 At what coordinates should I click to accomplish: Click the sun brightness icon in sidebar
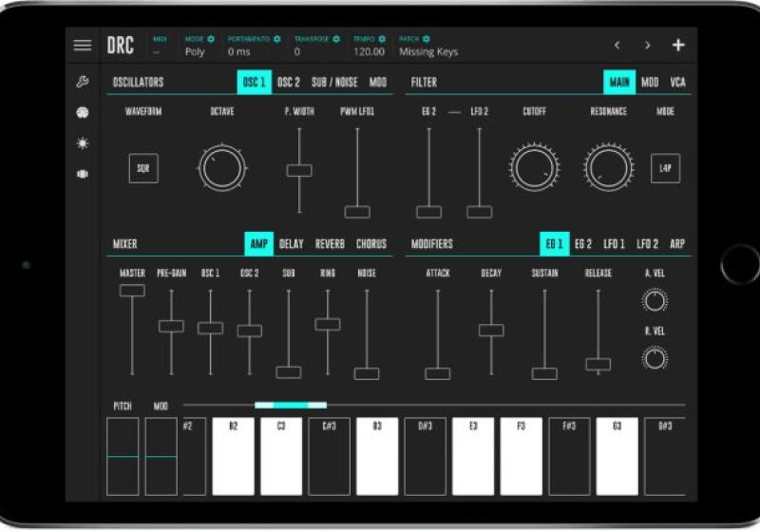click(83, 143)
